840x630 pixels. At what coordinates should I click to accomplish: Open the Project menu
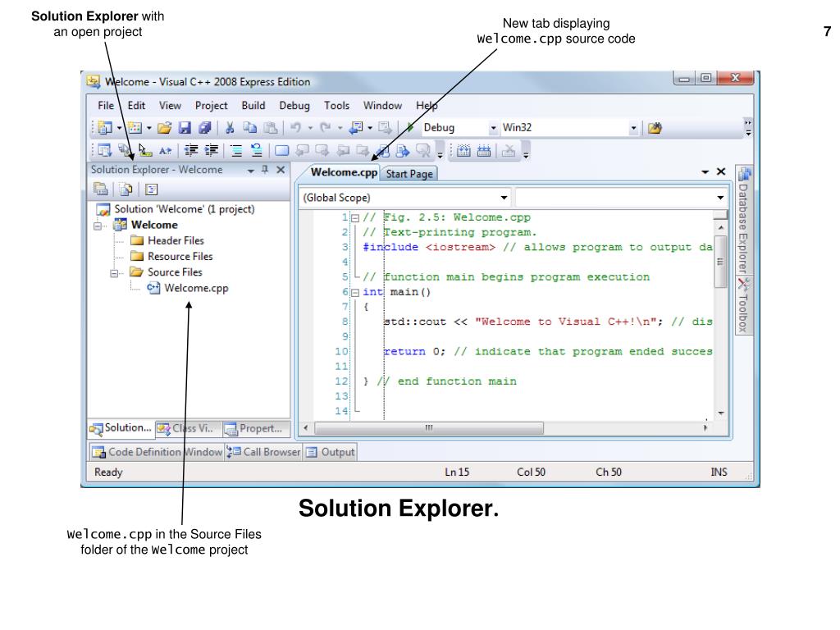pyautogui.click(x=211, y=106)
